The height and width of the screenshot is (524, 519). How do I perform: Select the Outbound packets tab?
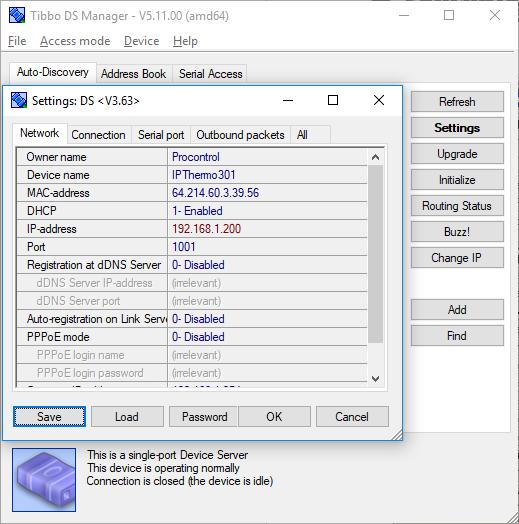[x=240, y=135]
